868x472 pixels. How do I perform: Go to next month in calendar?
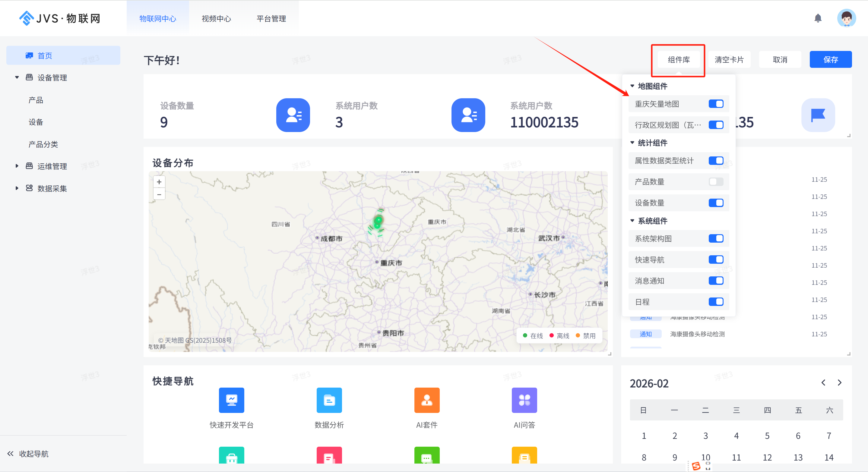[839, 383]
